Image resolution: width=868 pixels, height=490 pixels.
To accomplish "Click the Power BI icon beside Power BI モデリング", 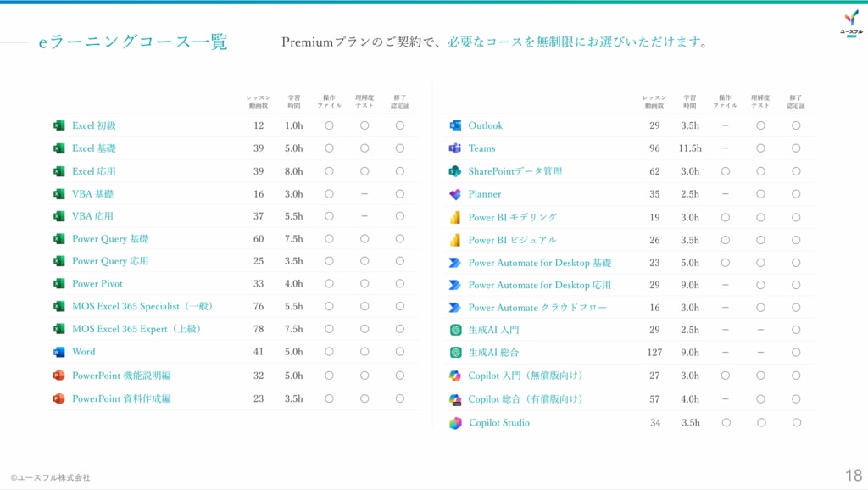I will point(455,217).
